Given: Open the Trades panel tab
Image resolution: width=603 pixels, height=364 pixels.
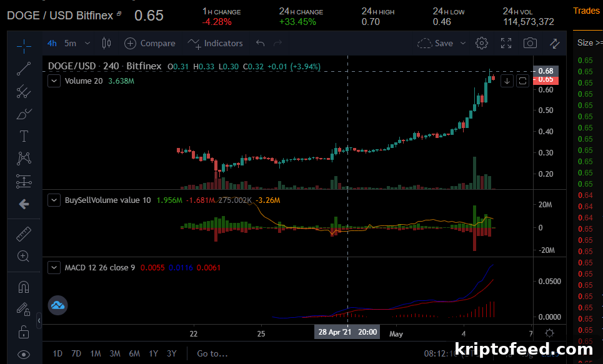Looking at the screenshot, I should point(586,11).
